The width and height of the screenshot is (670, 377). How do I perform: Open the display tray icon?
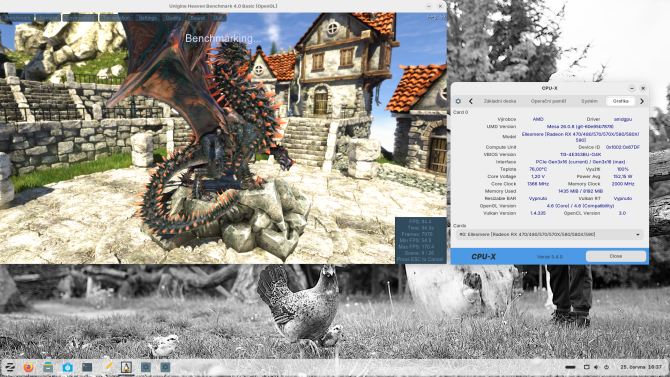(x=587, y=367)
